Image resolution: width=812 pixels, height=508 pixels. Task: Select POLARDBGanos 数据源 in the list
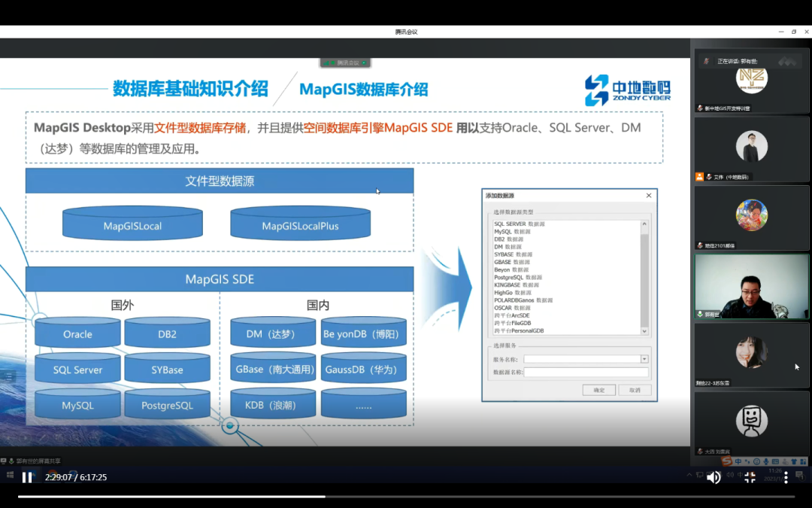(523, 300)
